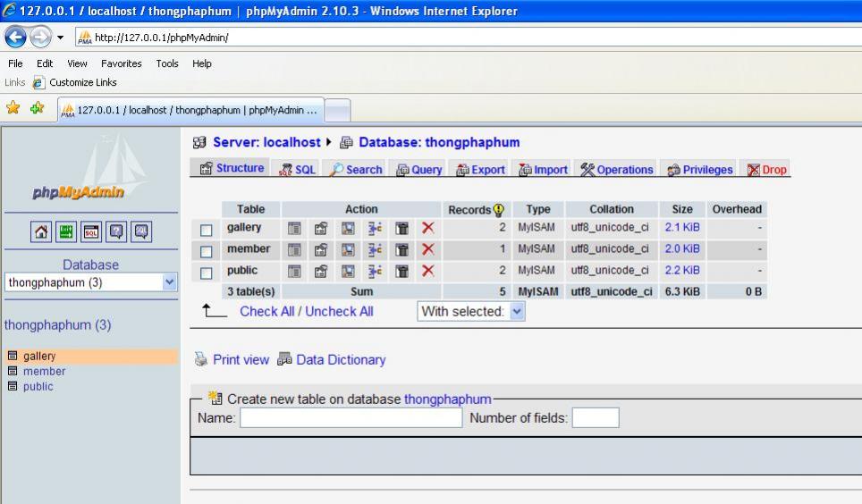The height and width of the screenshot is (504, 862).
Task: Empty the public table using trash icon
Action: [402, 271]
